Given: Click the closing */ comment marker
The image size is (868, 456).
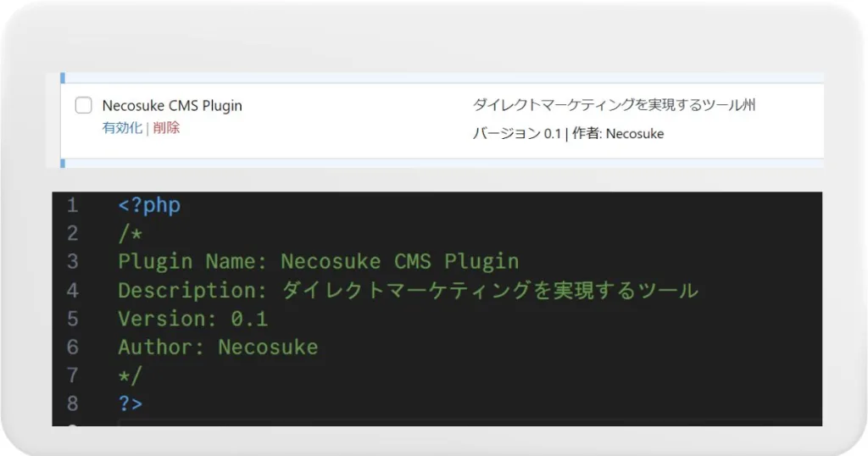Looking at the screenshot, I should point(130,375).
